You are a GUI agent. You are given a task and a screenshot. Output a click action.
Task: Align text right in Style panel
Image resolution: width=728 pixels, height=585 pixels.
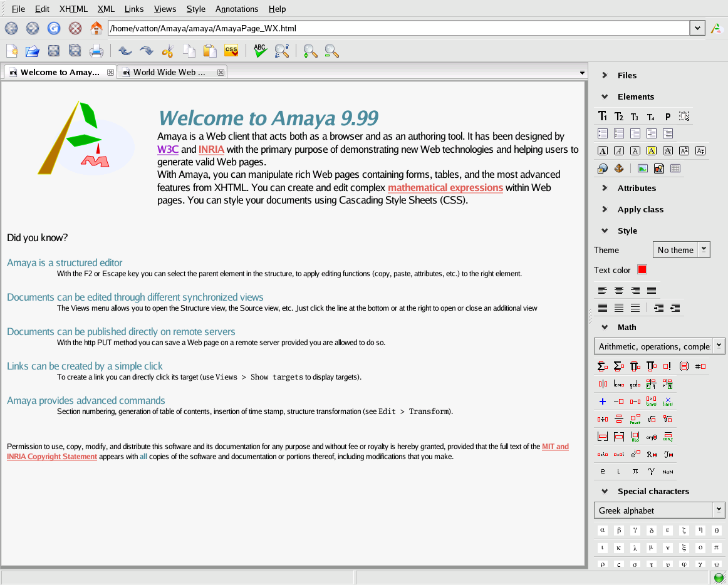(x=635, y=290)
